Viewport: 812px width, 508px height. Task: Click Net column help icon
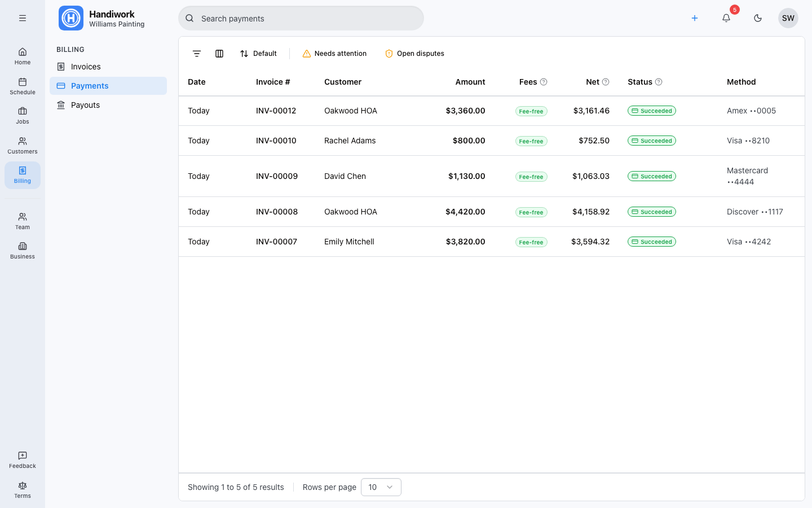(x=606, y=82)
